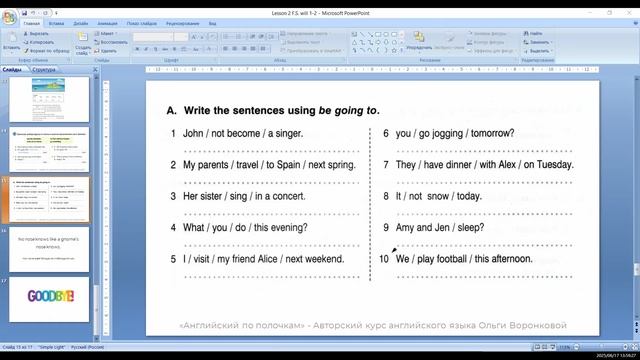The image size is (640, 360).
Task: Open the Макет layout dropdown
Action: tap(106, 34)
